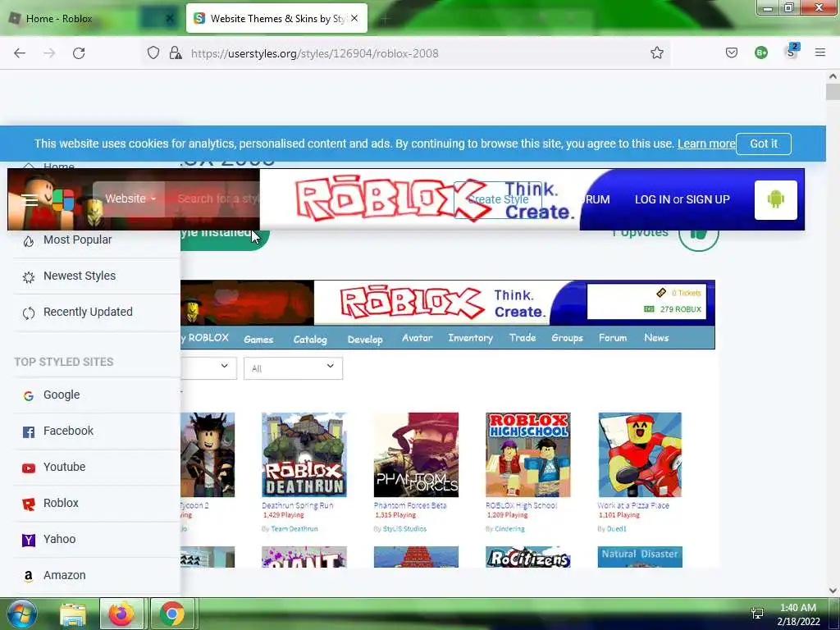Open the Pocket save icon
This screenshot has width=840, height=630.
(x=731, y=52)
